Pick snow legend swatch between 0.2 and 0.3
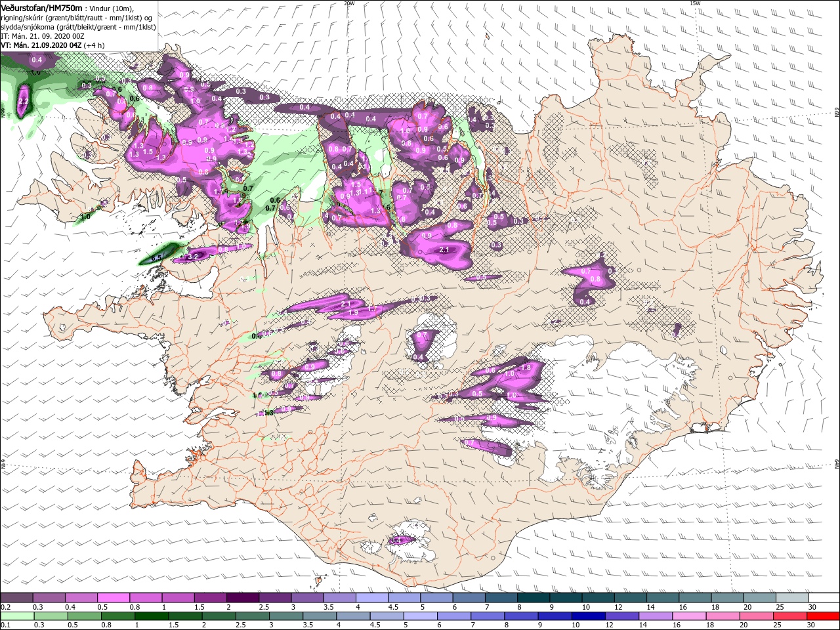This screenshot has height=630, width=840. pos(16,598)
